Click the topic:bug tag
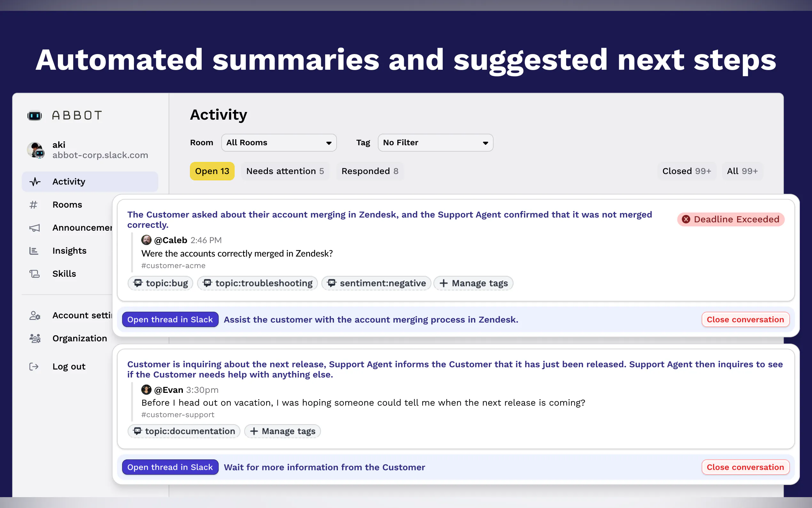The height and width of the screenshot is (508, 812). click(x=160, y=283)
